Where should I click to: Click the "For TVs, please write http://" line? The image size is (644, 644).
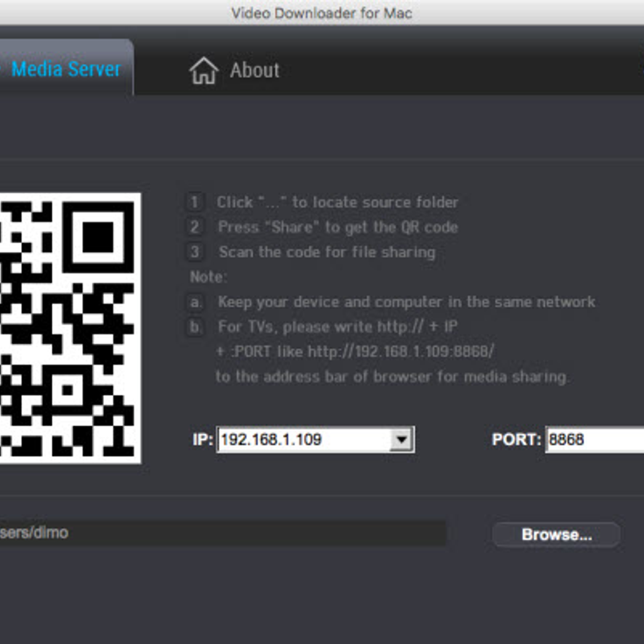[x=338, y=326]
